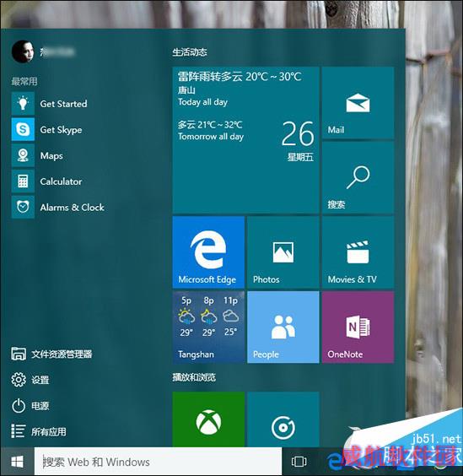Image resolution: width=463 pixels, height=476 pixels.
Task: Open the People tile
Action: pyautogui.click(x=283, y=327)
